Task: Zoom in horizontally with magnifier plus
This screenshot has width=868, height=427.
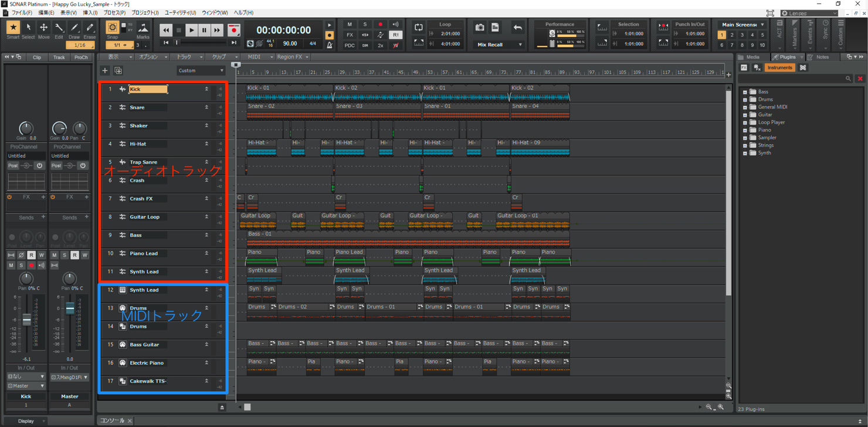Action: tap(721, 407)
